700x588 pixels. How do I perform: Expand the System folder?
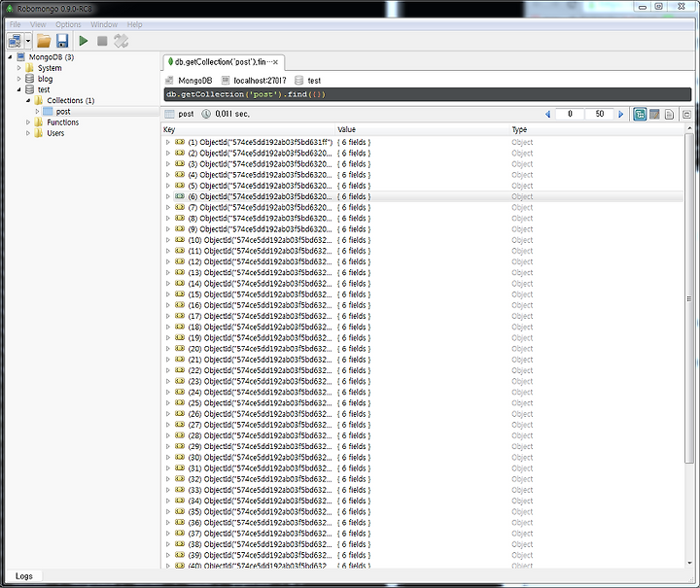[x=18, y=68]
